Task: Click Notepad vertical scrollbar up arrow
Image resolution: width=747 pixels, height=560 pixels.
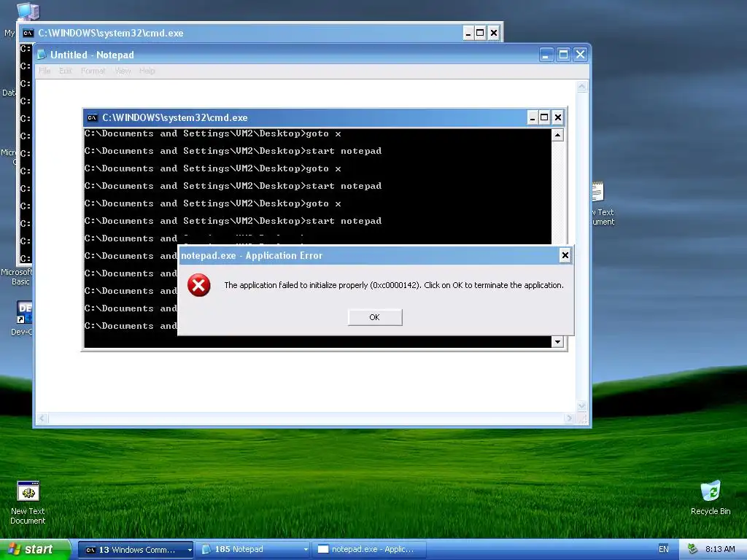Action: [581, 87]
